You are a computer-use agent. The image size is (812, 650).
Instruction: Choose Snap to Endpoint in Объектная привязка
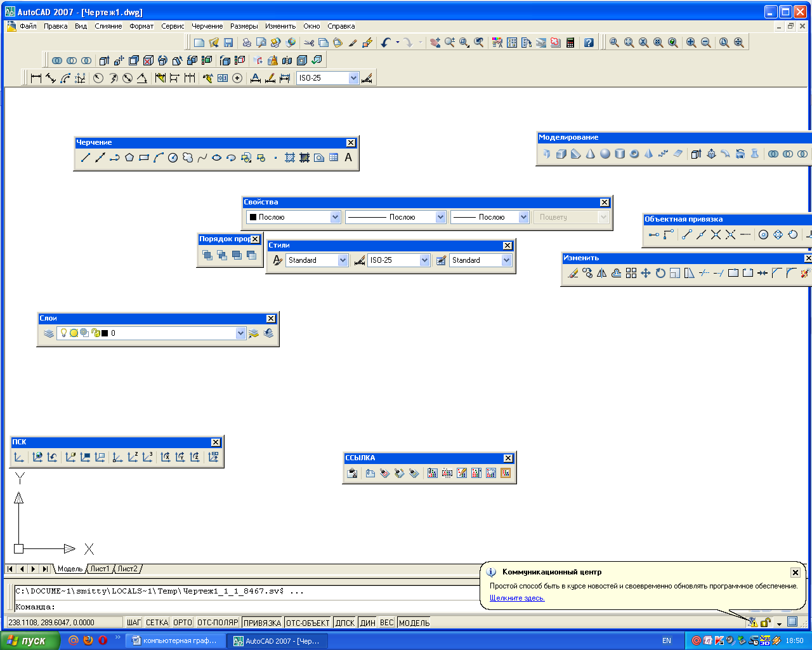pyautogui.click(x=686, y=235)
